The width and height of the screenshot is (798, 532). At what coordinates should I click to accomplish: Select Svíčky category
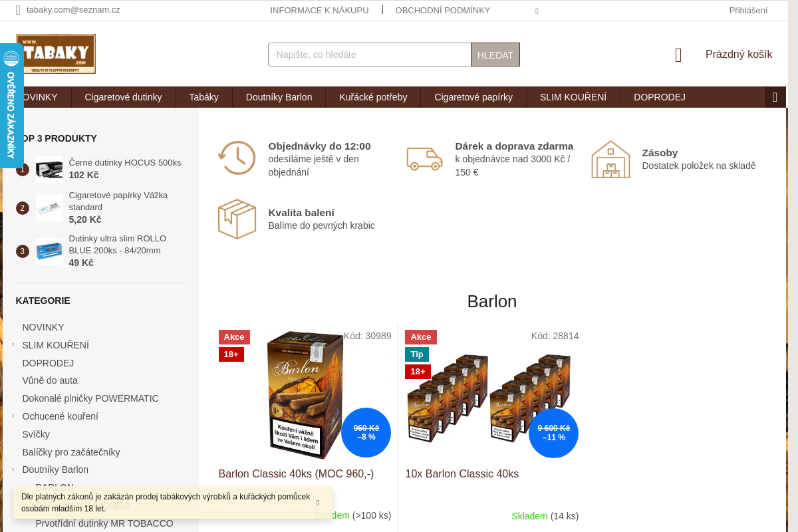coord(36,434)
